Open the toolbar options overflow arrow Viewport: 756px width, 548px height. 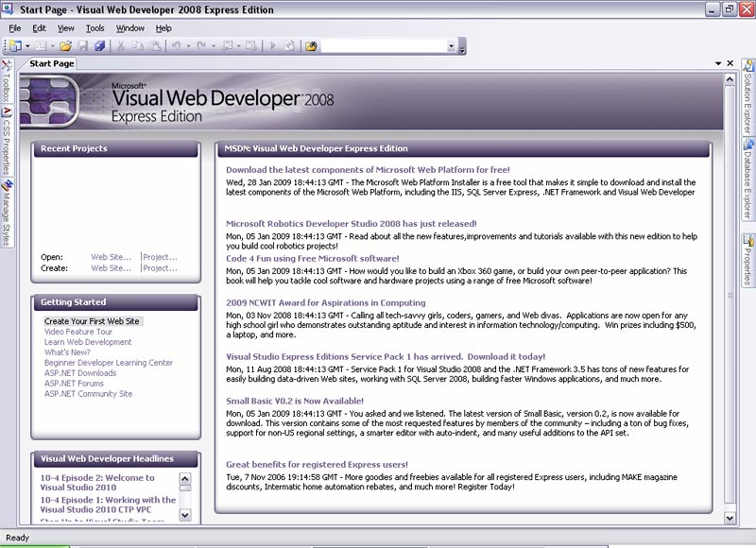(x=462, y=47)
